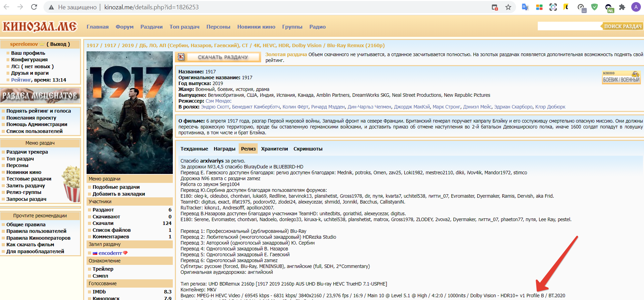Click the search input field
644x300 pixels.
tap(568, 26)
